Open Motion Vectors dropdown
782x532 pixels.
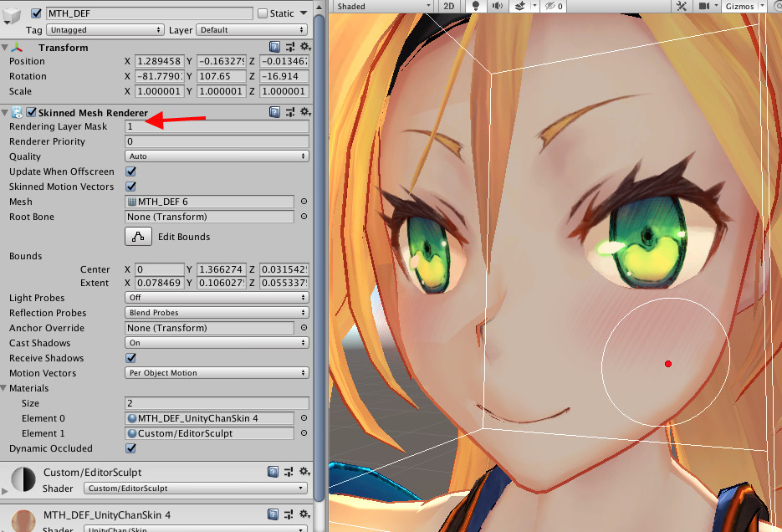217,373
